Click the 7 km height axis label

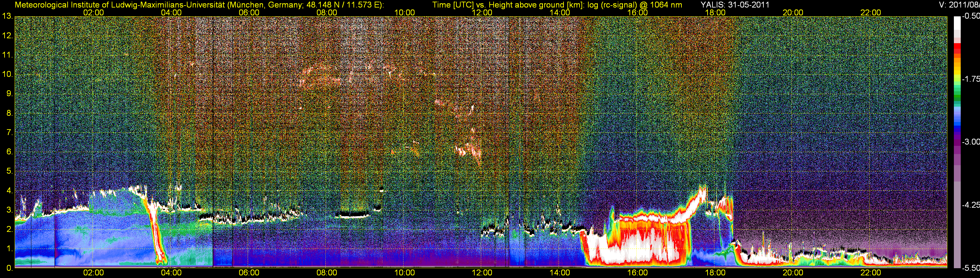tap(9, 132)
